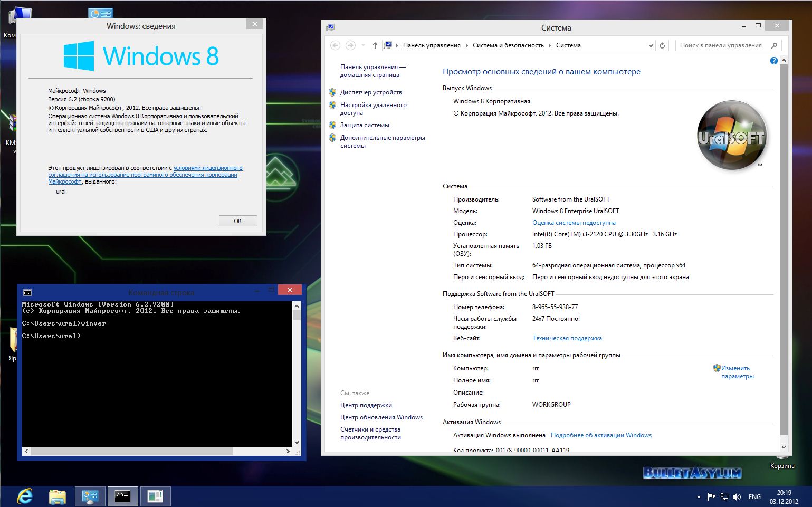The image size is (812, 507).
Task: Open the Command Prompt system menu icon
Action: click(27, 292)
